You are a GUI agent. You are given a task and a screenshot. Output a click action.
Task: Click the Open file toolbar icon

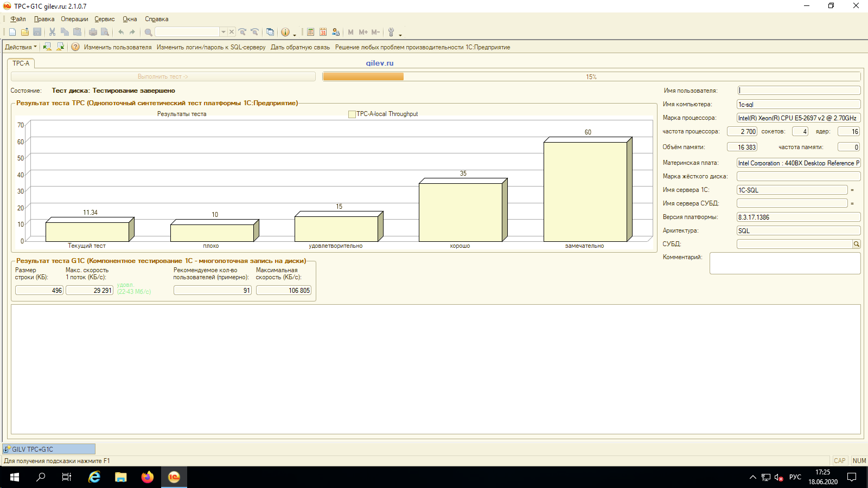point(25,32)
